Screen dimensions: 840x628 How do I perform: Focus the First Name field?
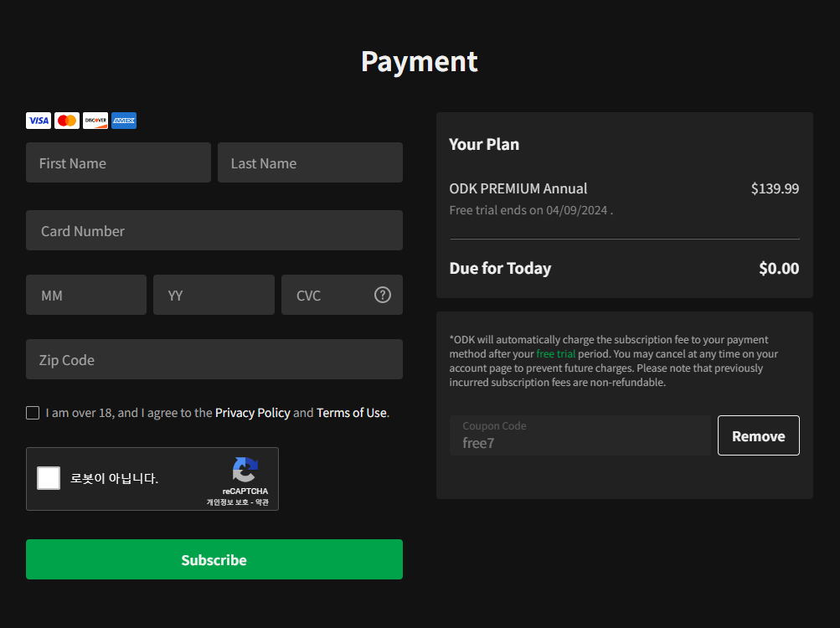[118, 162]
